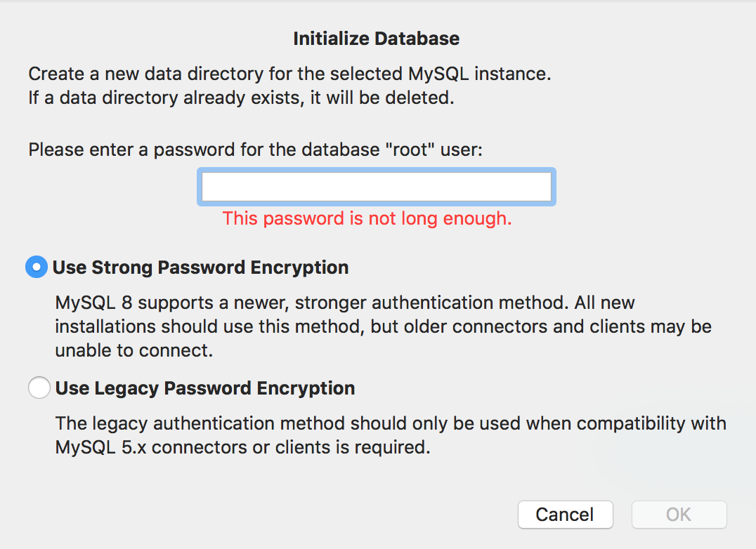The height and width of the screenshot is (549, 756).
Task: Click the "legacy authentication method" description line
Action: (391, 423)
